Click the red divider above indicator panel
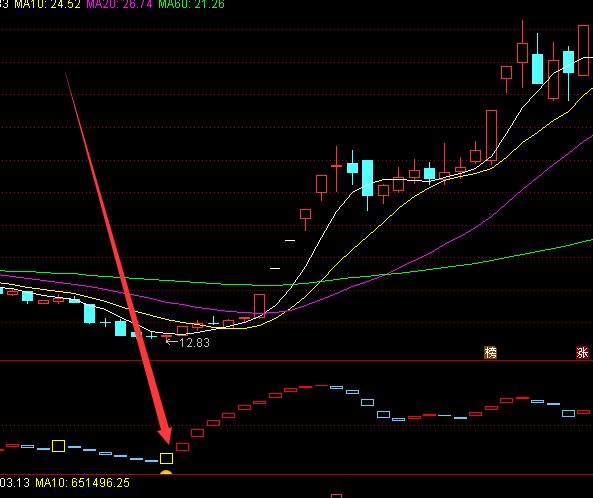Screen dimensions: 593x498 click(296, 361)
